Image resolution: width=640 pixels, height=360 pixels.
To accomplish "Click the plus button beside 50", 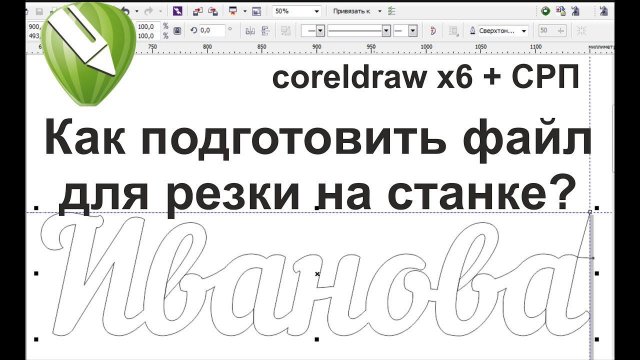I will pos(561,31).
